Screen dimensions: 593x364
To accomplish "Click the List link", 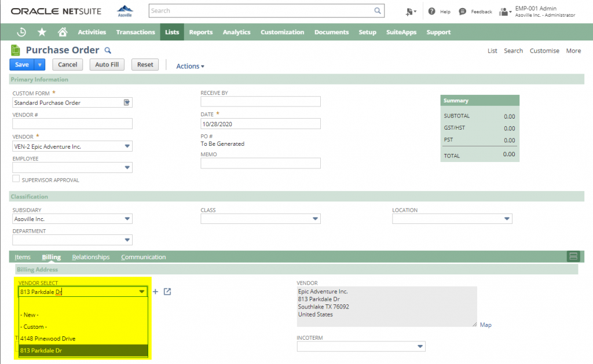I will (x=492, y=51).
